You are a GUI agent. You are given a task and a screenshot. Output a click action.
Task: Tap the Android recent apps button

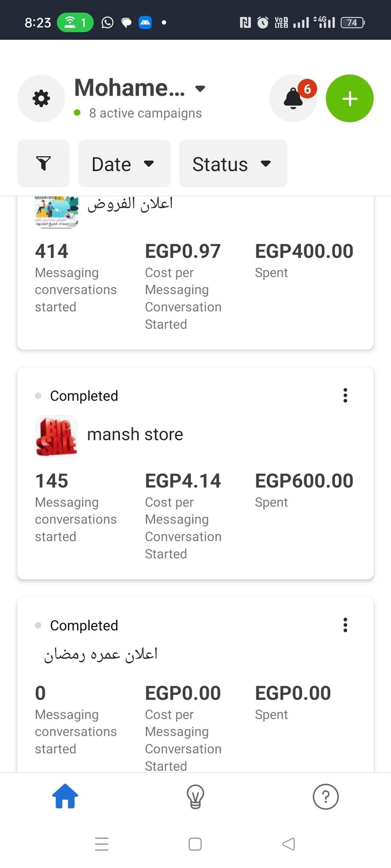102,844
